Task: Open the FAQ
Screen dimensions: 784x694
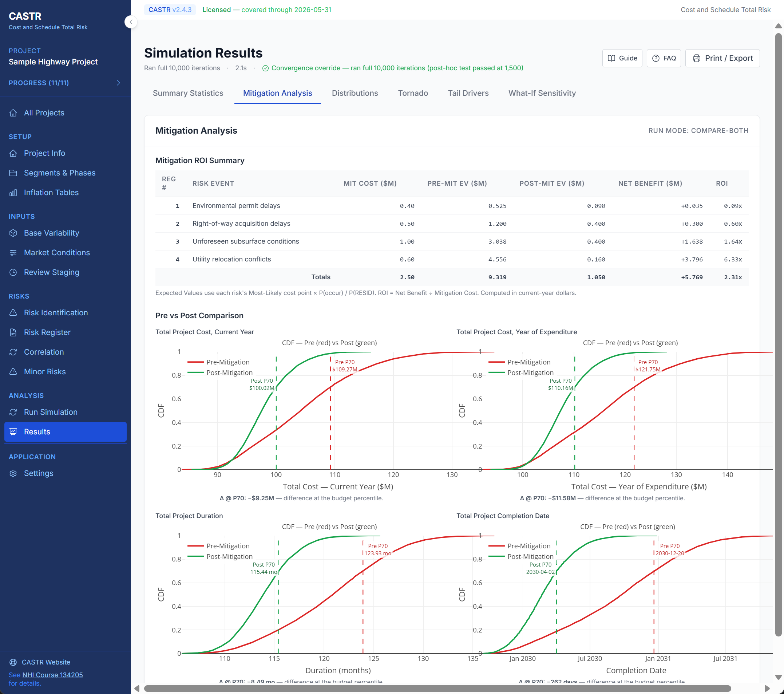Action: (664, 58)
